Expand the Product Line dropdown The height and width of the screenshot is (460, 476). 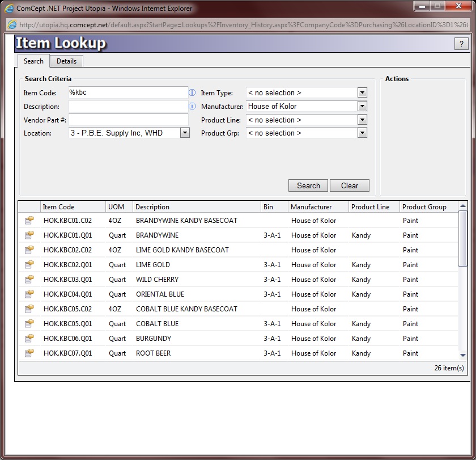tap(362, 120)
